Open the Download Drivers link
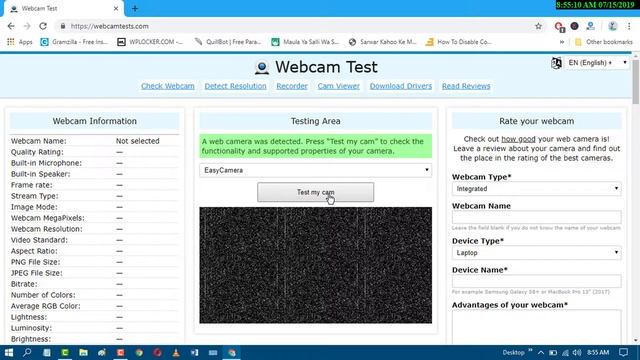The image size is (640, 360). 401,86
